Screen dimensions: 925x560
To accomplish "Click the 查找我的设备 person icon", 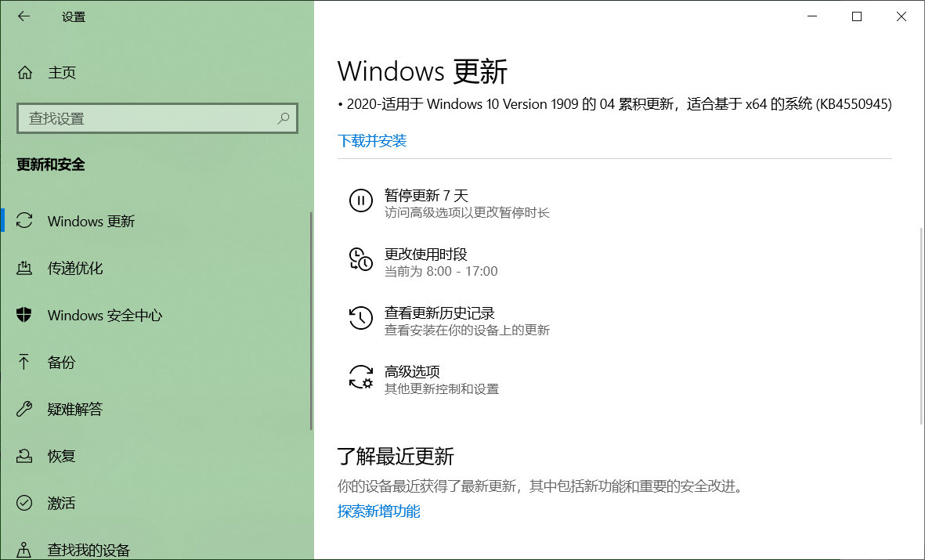I will pos(24,550).
